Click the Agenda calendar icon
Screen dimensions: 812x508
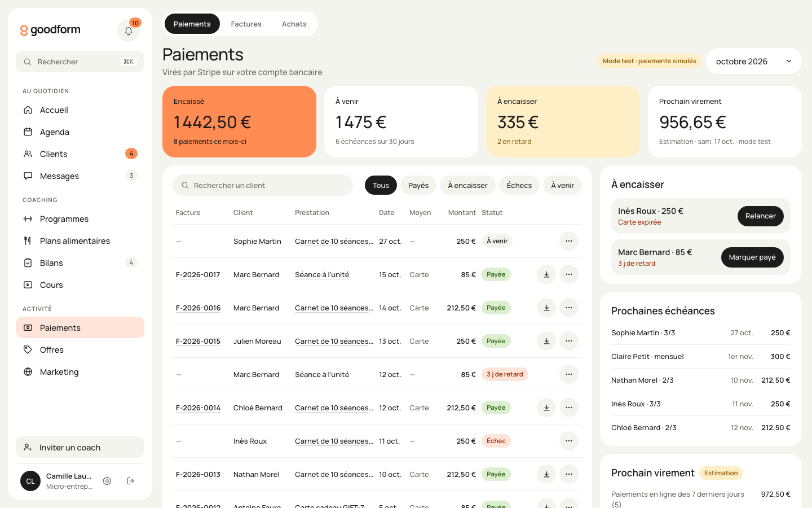(x=28, y=132)
